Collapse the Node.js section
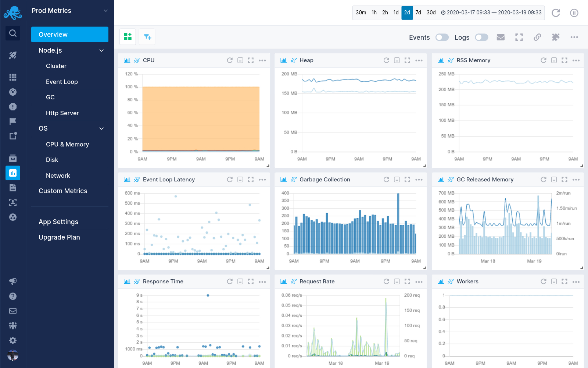This screenshot has width=588, height=368. pos(101,50)
